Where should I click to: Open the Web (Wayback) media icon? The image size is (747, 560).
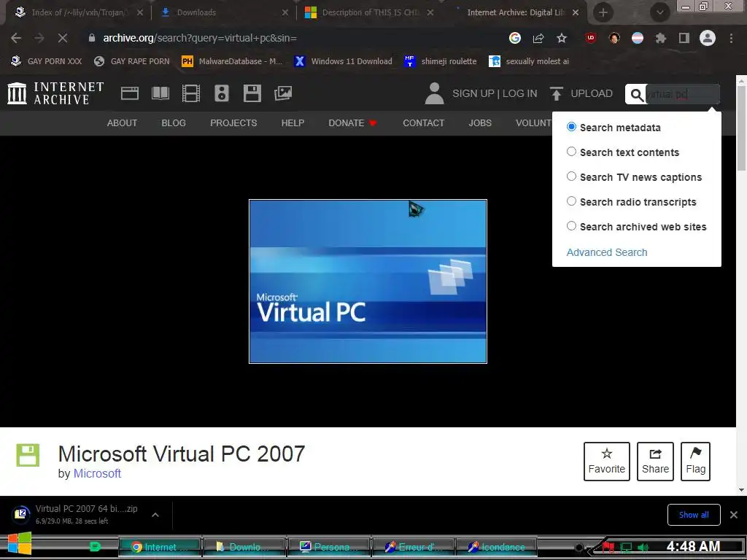130,93
